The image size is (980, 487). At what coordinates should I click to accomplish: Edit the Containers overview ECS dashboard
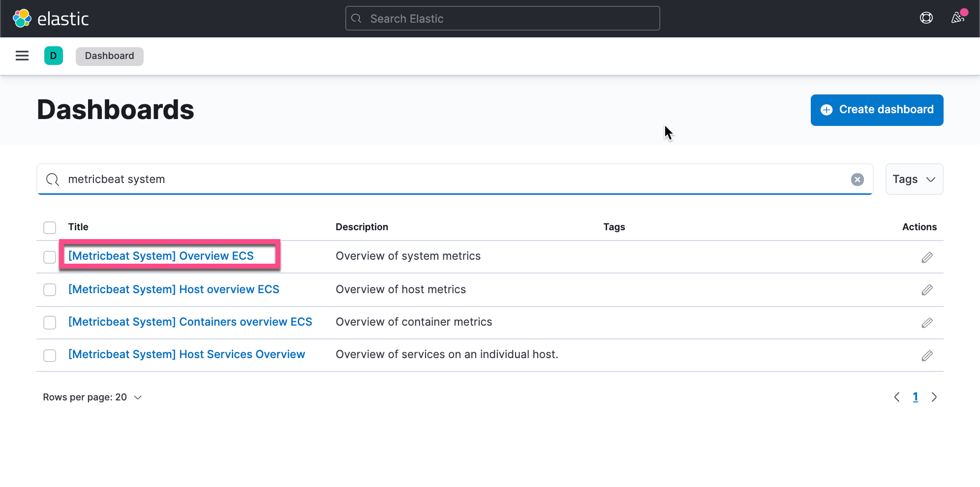tap(927, 323)
